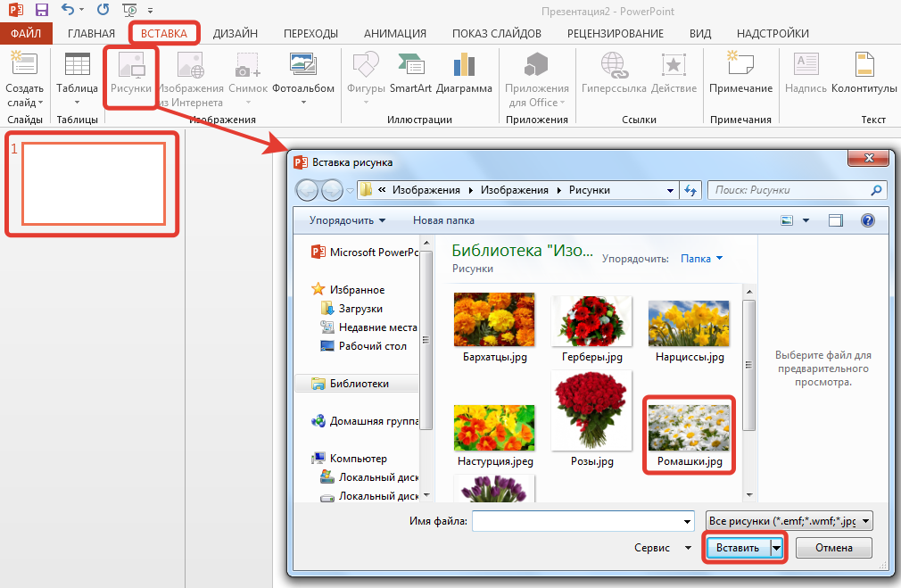Open the АНИМАЦИЯ ribbon tab
The height and width of the screenshot is (588, 901).
click(x=395, y=34)
